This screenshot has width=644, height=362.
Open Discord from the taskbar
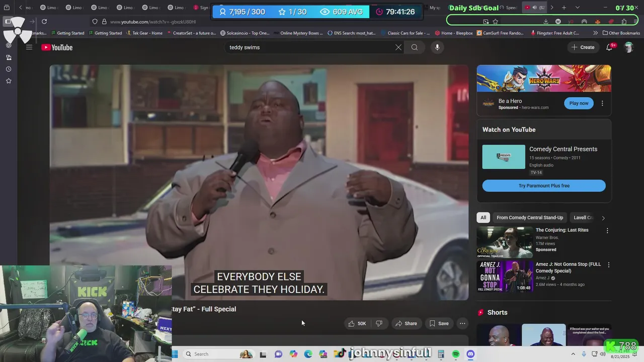click(470, 354)
